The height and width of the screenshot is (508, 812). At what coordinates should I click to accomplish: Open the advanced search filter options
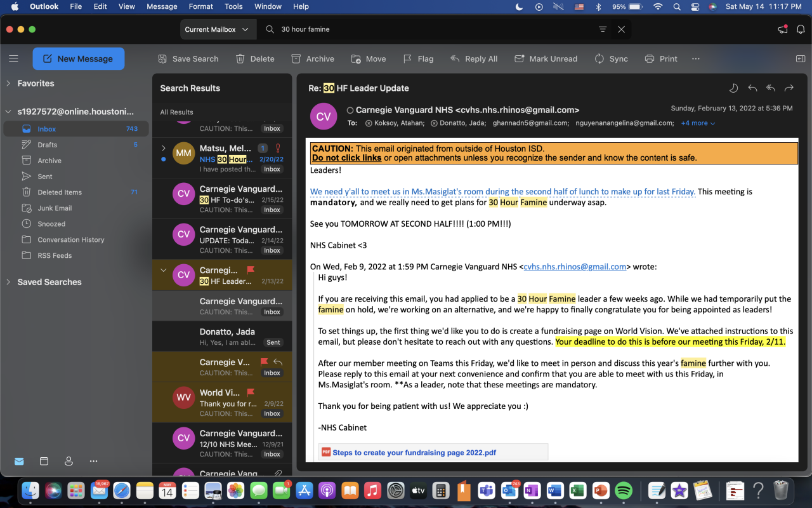(603, 29)
